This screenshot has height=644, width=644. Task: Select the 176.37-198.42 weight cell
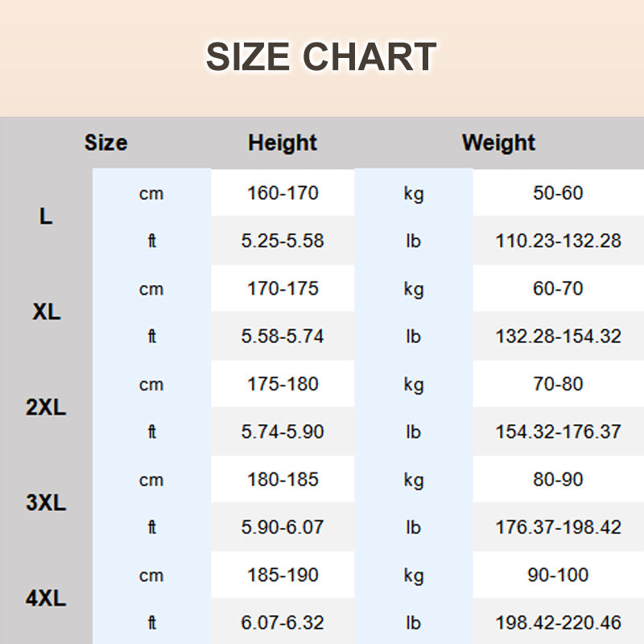558,527
